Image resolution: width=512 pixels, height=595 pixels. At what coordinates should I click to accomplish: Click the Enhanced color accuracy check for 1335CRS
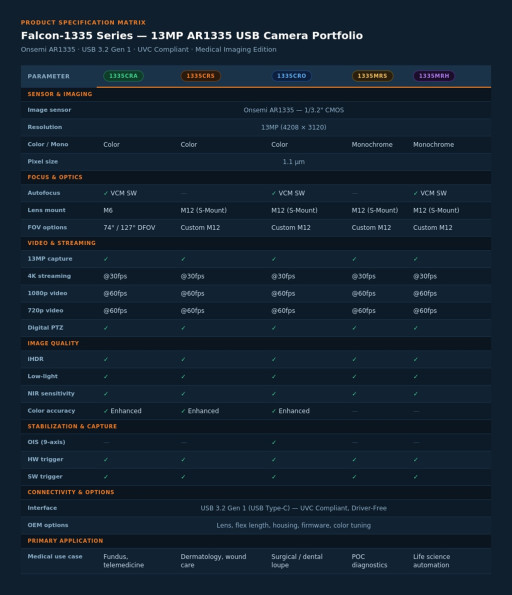[200, 411]
